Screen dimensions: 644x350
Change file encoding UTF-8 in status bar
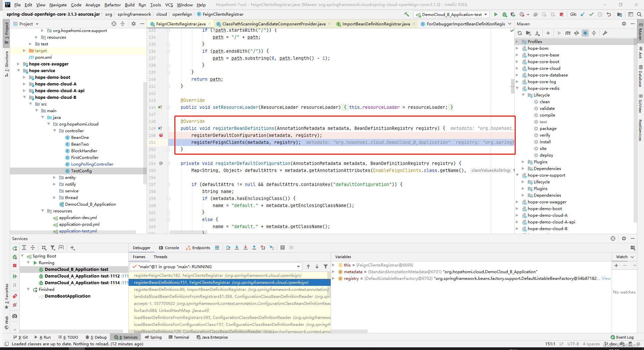click(x=573, y=344)
